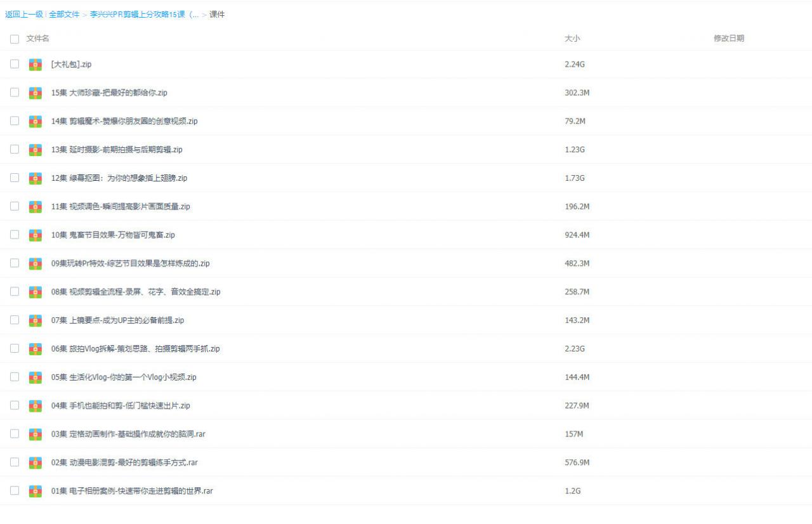Click the archive icon for 03集 定格动画制作
Screen dimensions: 812x524
36,434
